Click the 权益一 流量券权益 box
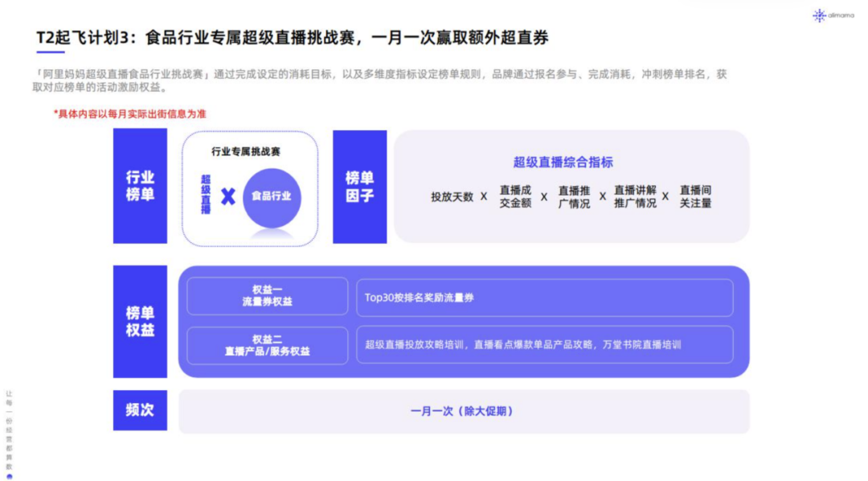 pyautogui.click(x=268, y=296)
